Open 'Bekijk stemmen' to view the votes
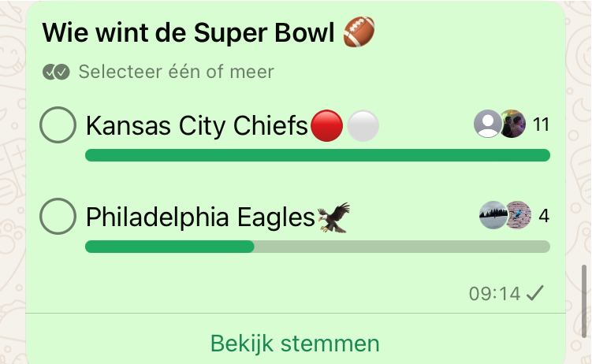 [295, 344]
